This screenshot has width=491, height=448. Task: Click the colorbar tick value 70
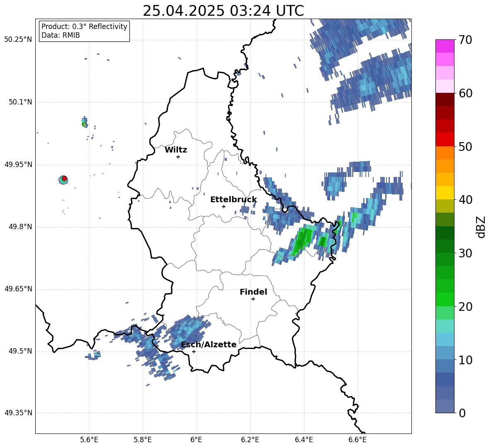[465, 40]
